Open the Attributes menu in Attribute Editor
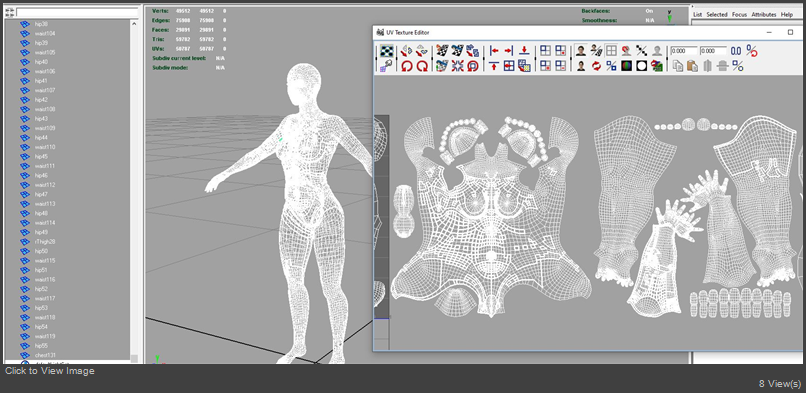 (x=764, y=15)
